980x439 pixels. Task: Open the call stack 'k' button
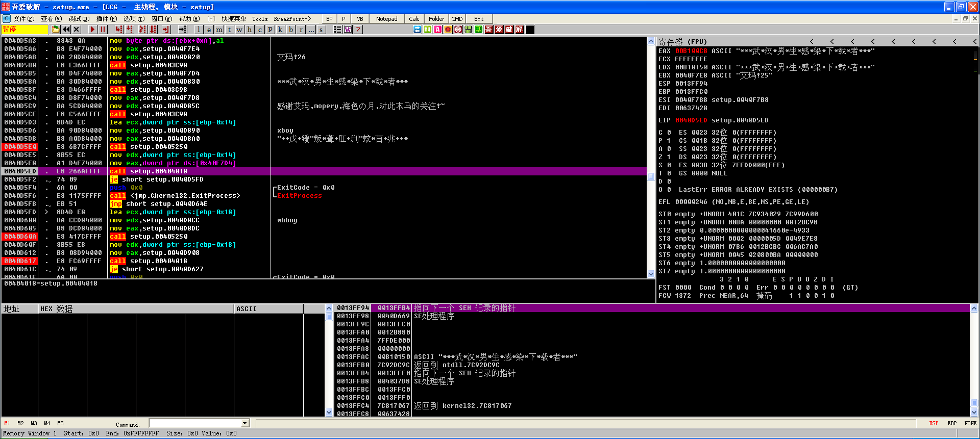(280, 30)
